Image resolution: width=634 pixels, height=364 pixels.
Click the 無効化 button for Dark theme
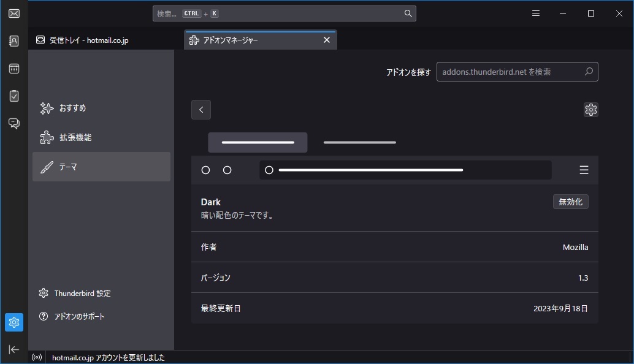tap(570, 202)
